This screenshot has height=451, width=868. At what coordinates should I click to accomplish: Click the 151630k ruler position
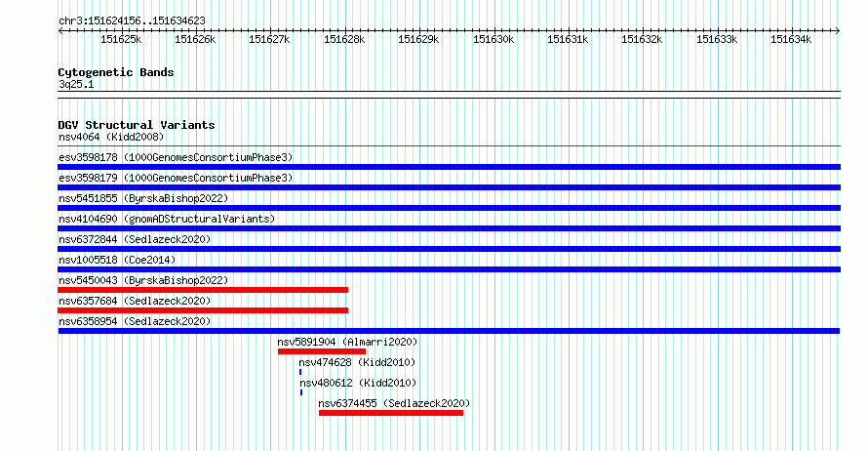pos(493,39)
